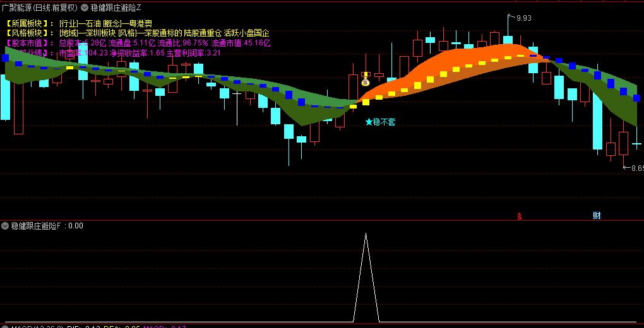Click the 【所属板块】 info line

click(79, 23)
